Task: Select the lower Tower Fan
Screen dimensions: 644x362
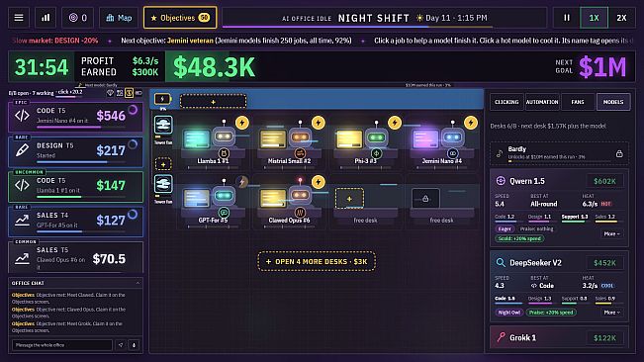Action: point(163,184)
